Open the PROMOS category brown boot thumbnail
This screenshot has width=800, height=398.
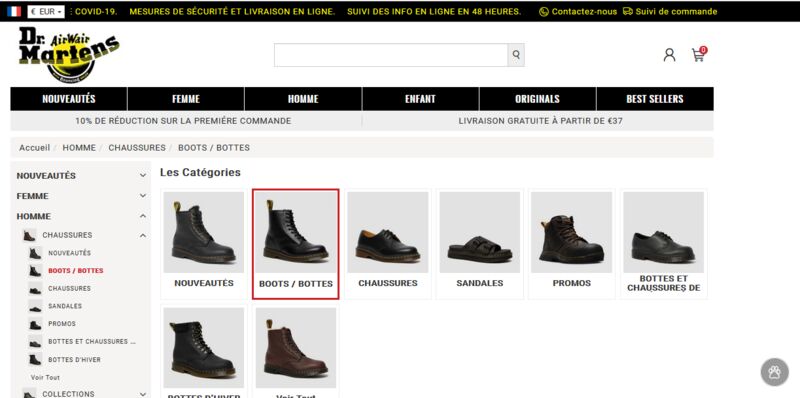(x=571, y=232)
